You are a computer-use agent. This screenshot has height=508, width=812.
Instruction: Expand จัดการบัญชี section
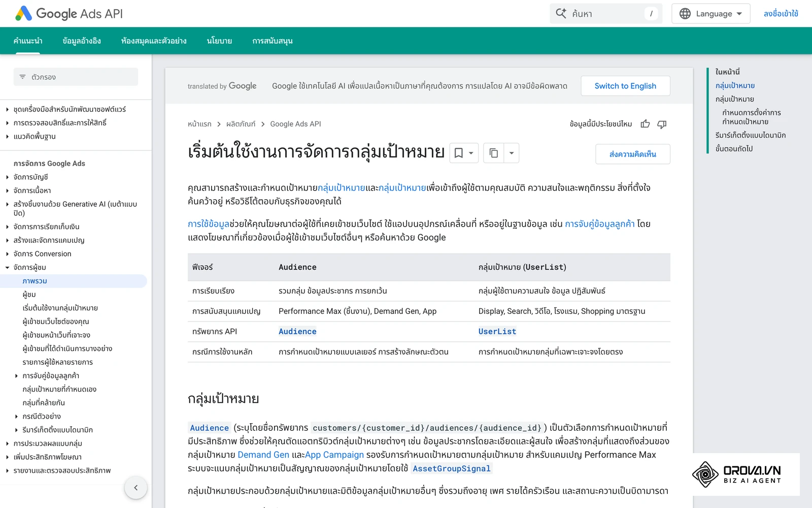pyautogui.click(x=7, y=177)
